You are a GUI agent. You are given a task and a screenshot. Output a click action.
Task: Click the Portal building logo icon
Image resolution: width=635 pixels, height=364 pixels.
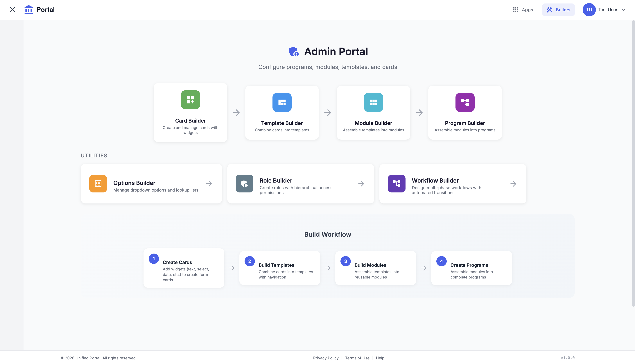click(x=28, y=10)
